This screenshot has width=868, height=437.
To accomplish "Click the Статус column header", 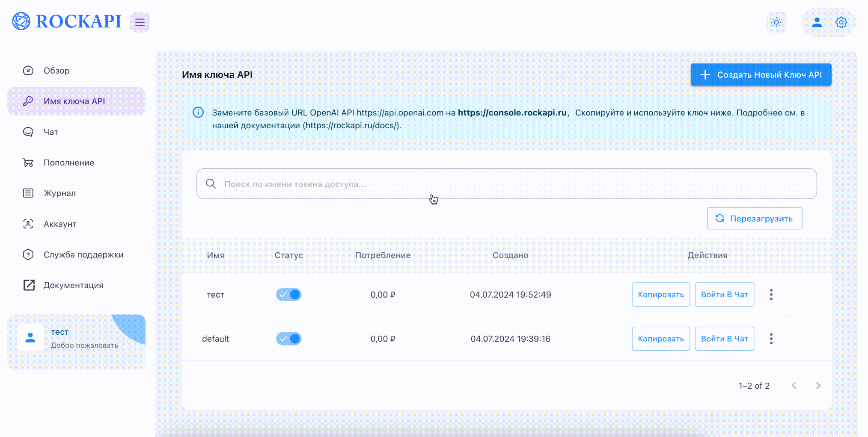I will (x=289, y=255).
